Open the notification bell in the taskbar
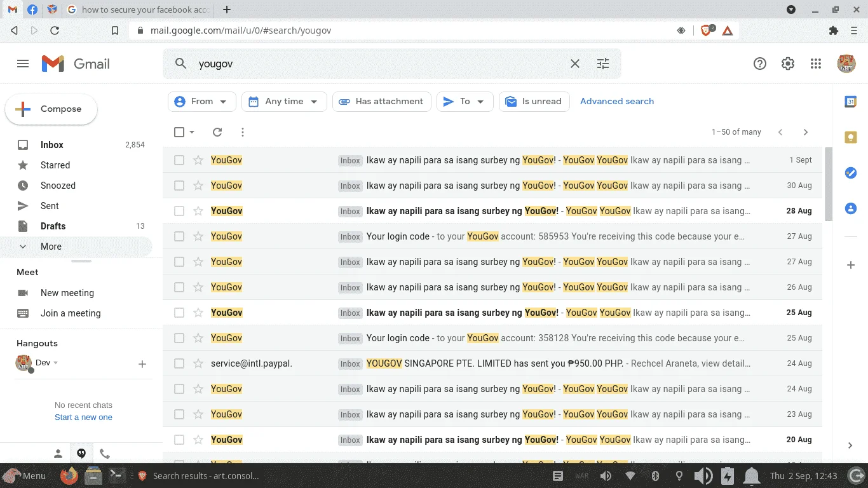This screenshot has height=488, width=868. pyautogui.click(x=752, y=475)
